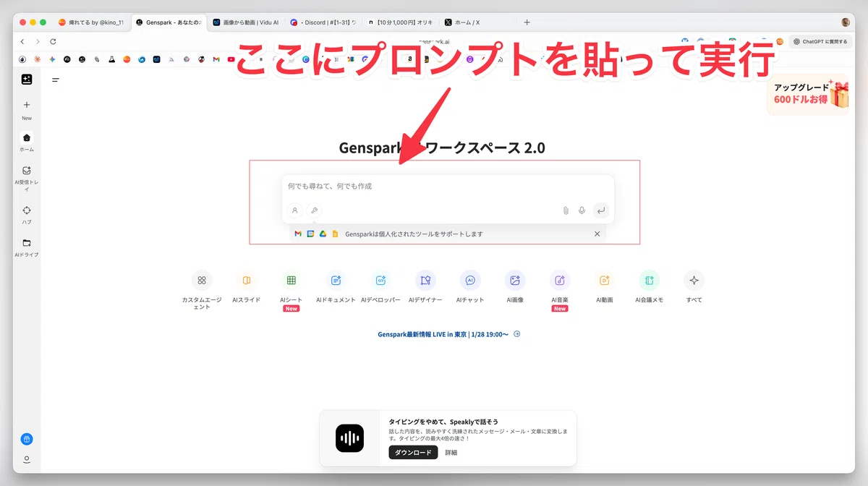The width and height of the screenshot is (868, 486).
Task: Start voice input with the microphone icon
Action: pos(582,210)
